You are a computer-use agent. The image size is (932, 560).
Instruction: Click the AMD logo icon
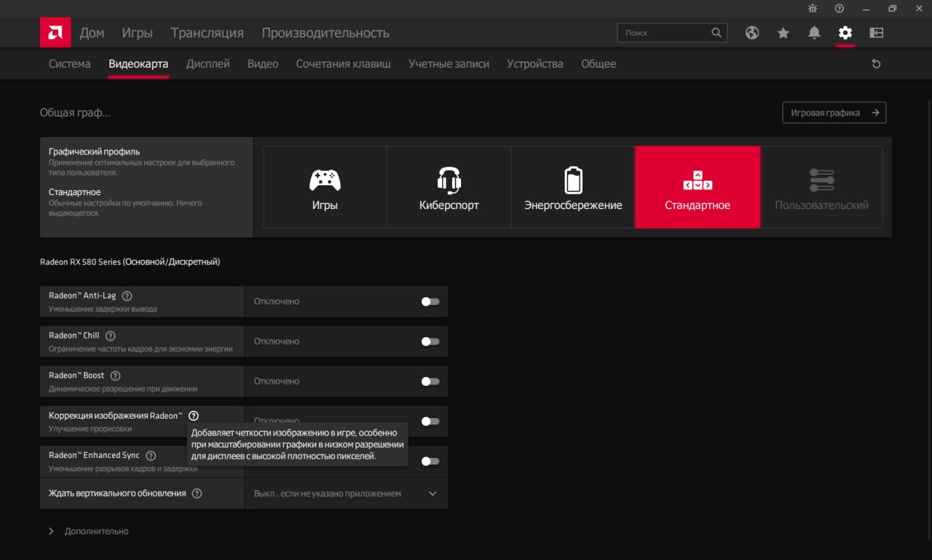tap(55, 32)
